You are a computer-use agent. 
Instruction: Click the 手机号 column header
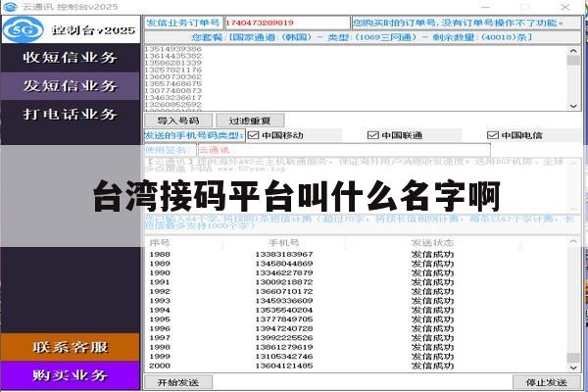[284, 243]
